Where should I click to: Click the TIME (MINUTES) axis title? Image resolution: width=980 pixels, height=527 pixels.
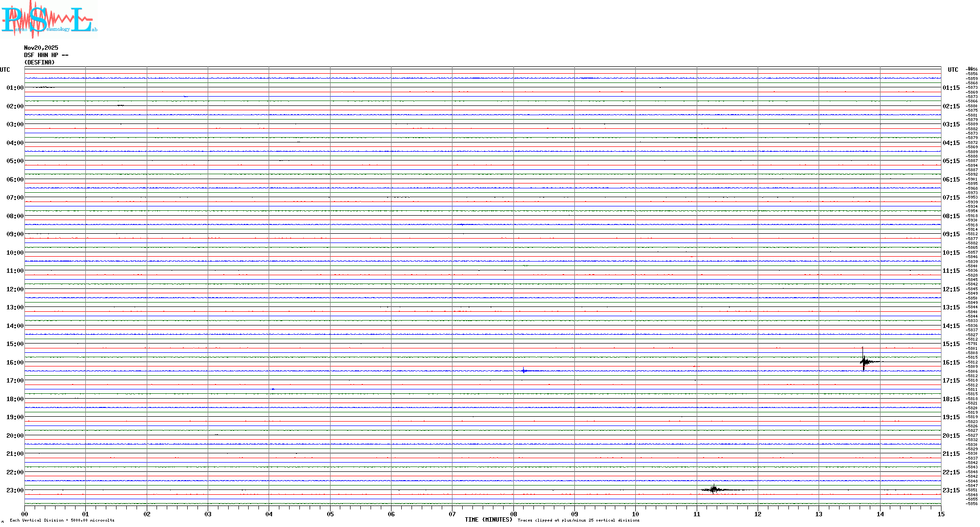(488, 520)
